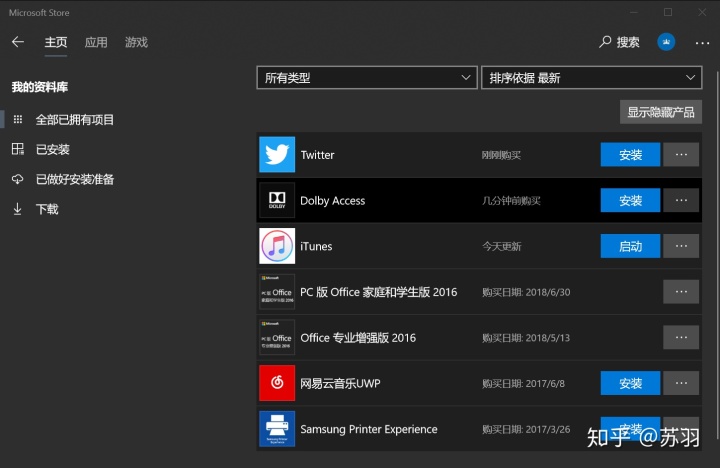The width and height of the screenshot is (720, 468).
Task: Switch to the 应用 tab
Action: click(96, 42)
